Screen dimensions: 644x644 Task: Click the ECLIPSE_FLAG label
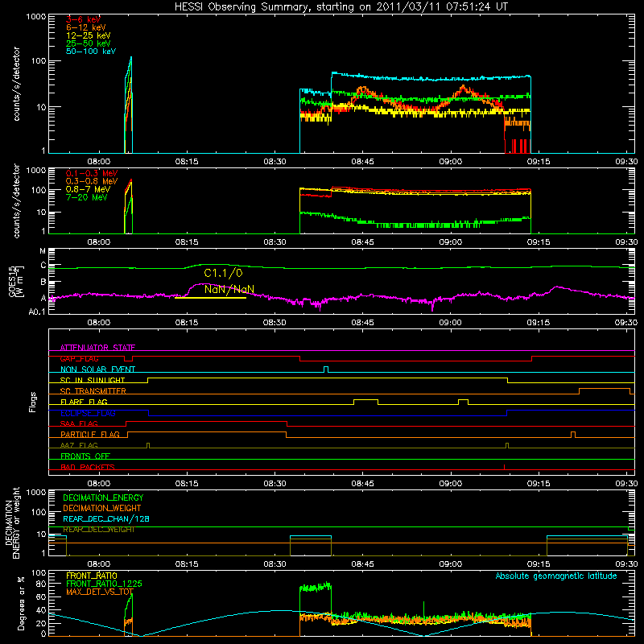(x=88, y=413)
